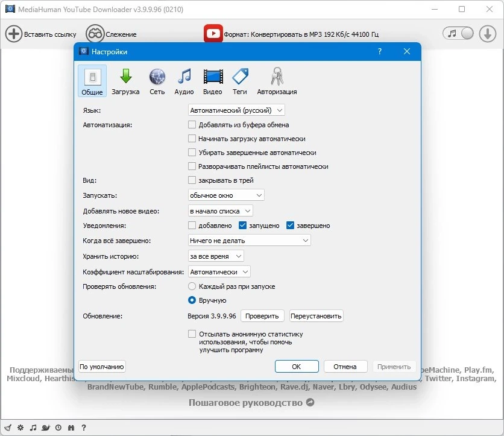Select Каждый раз при запуске radio
This screenshot has width=504, height=436.
tap(192, 286)
